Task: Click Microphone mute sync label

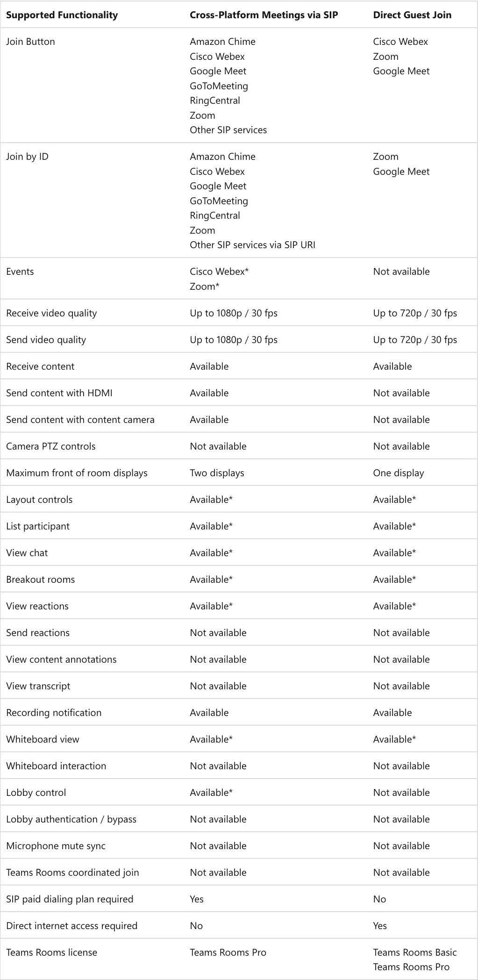Action: 56,846
